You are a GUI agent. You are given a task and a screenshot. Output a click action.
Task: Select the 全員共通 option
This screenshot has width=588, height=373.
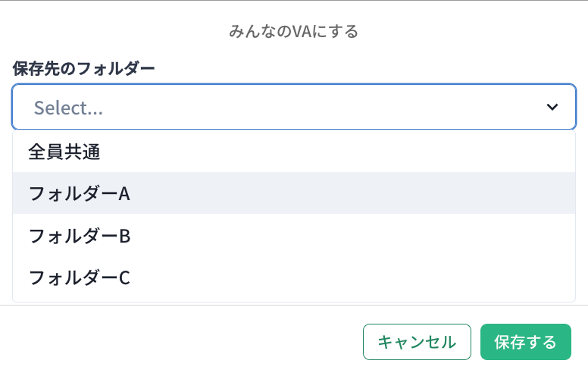coord(65,152)
